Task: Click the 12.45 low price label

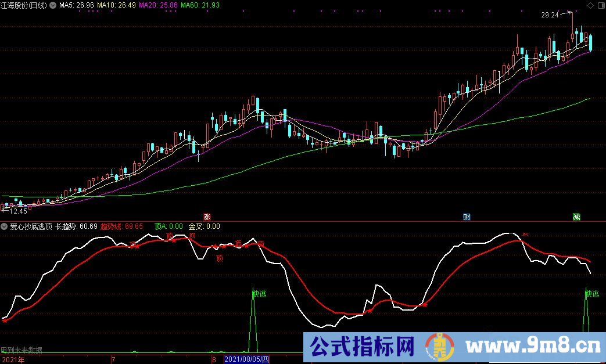Action: 18,211
